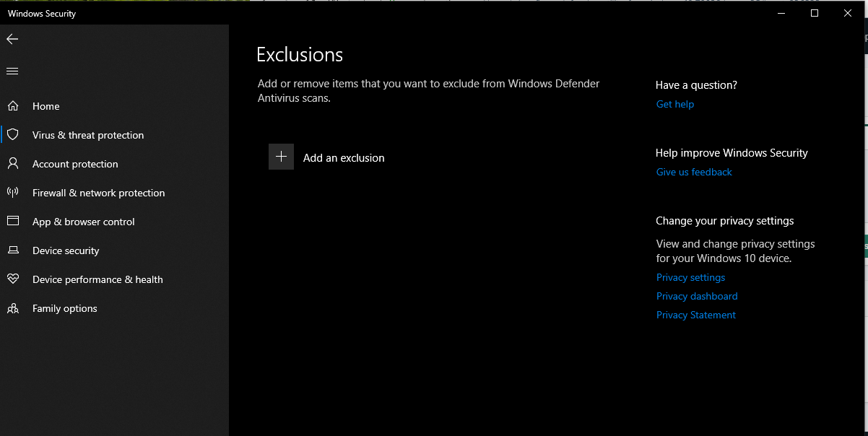Click the Family options people icon
868x436 pixels.
click(x=12, y=308)
